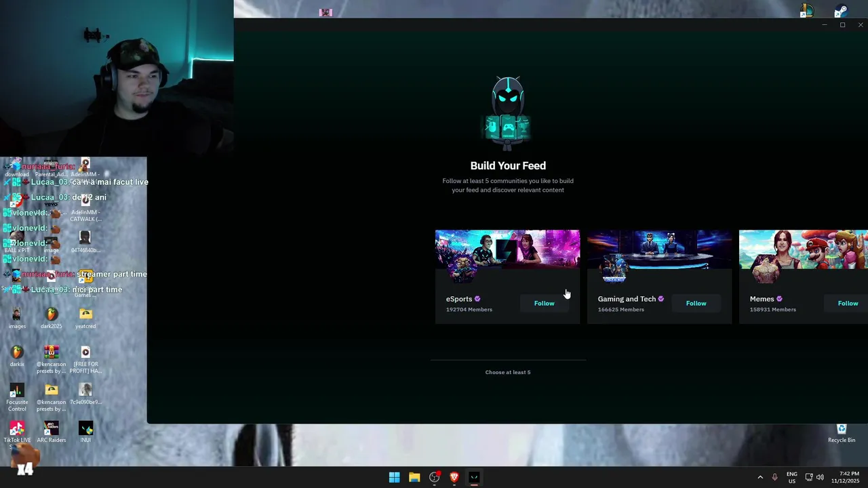Click the 166625 Members count
This screenshot has width=868, height=488.
click(x=621, y=310)
